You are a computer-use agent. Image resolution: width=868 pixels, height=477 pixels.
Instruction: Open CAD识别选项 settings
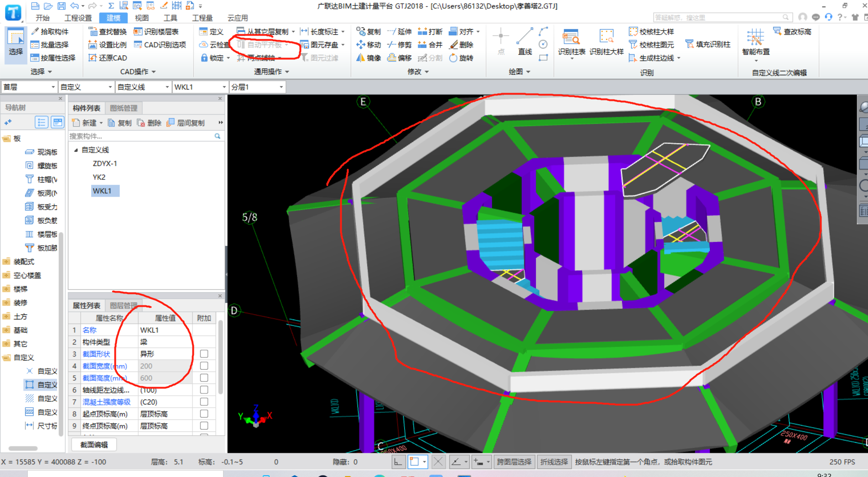tap(160, 45)
